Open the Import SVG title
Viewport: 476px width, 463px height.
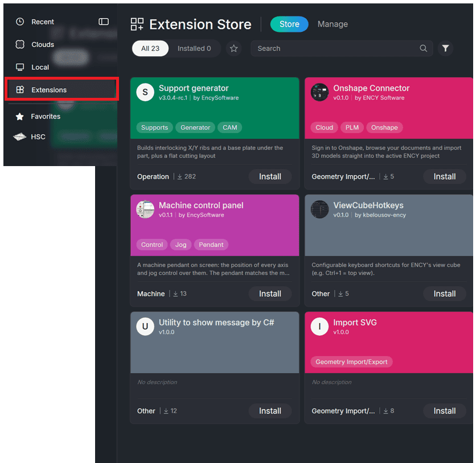355,323
